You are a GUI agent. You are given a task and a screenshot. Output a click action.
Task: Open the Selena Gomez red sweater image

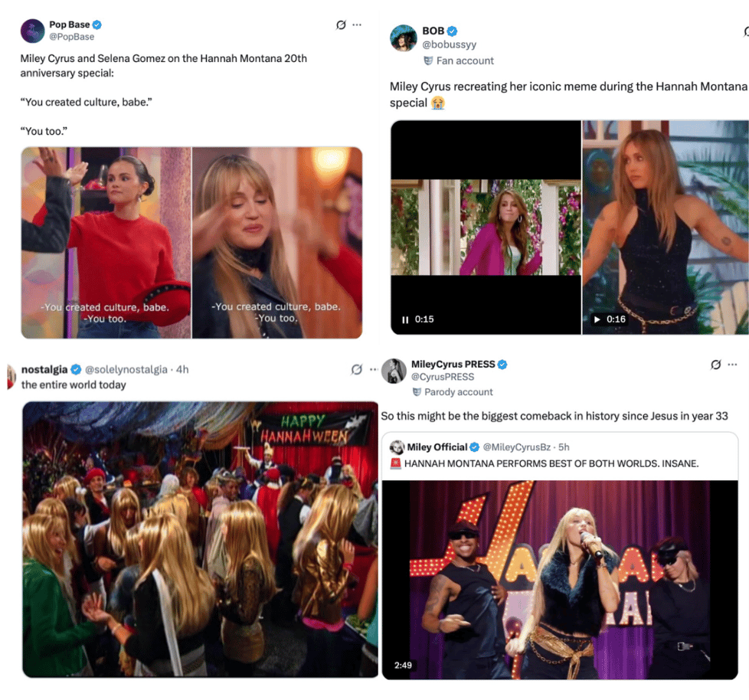pos(106,243)
